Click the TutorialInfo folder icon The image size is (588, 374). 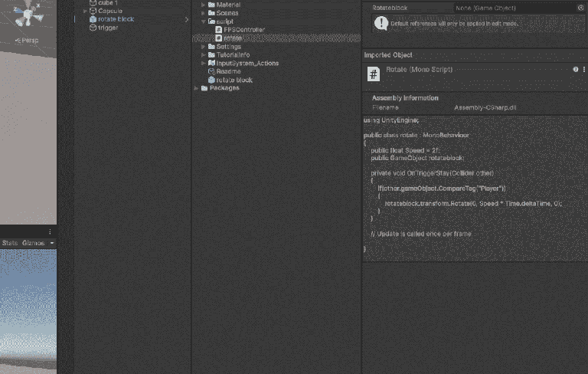click(x=211, y=55)
